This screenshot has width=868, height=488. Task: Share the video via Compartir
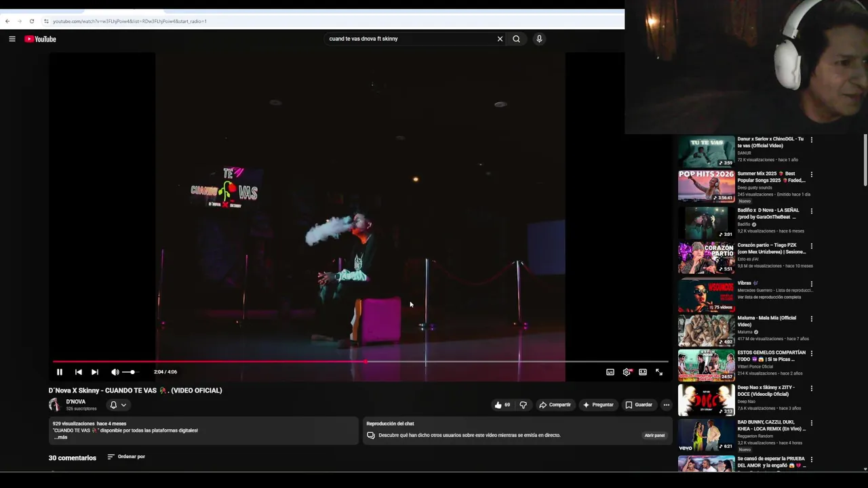tap(555, 405)
